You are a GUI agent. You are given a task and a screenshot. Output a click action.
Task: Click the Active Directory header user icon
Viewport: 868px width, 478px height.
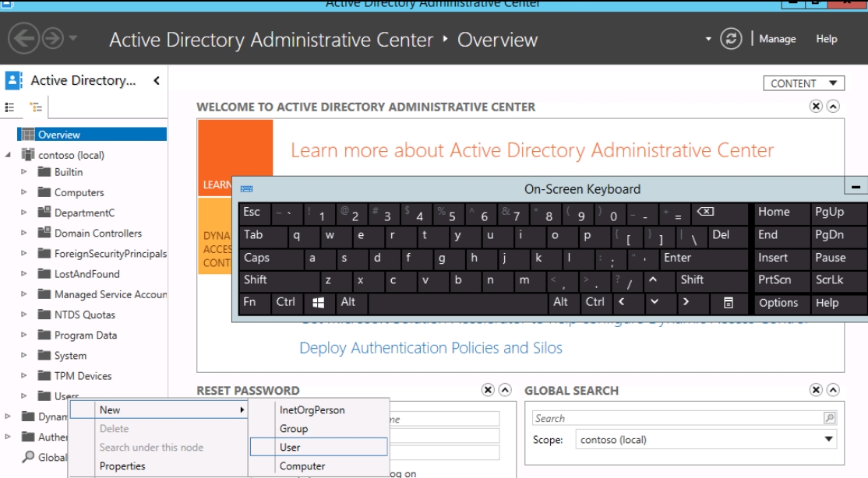pos(14,80)
